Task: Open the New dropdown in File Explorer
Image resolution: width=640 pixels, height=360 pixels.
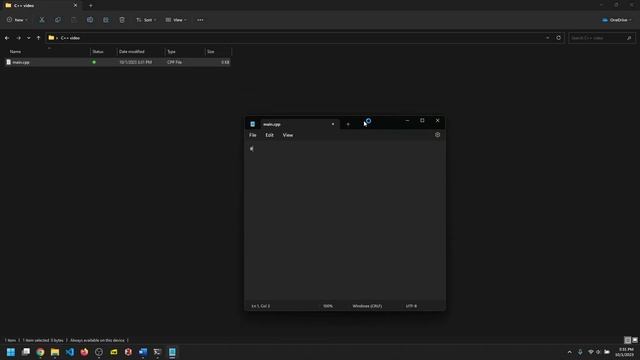Action: point(17,20)
